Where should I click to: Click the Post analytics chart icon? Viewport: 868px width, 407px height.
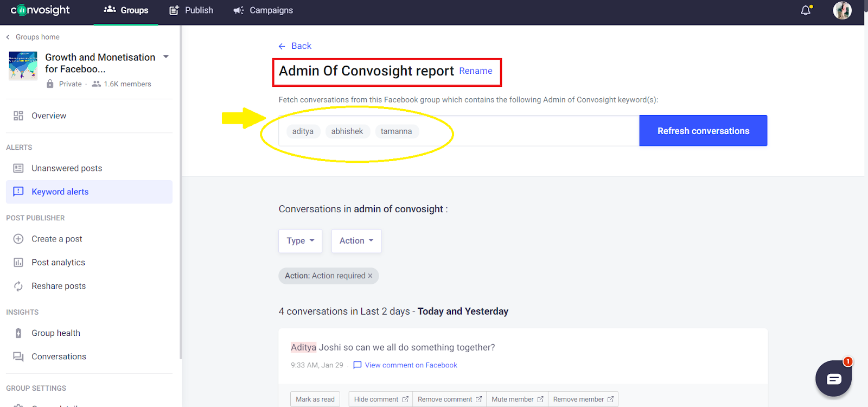[x=18, y=263]
